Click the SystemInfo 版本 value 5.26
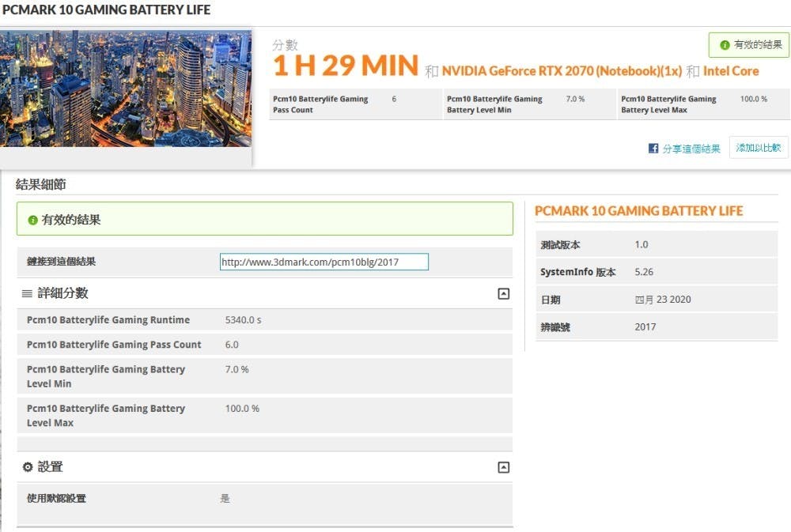 [644, 272]
